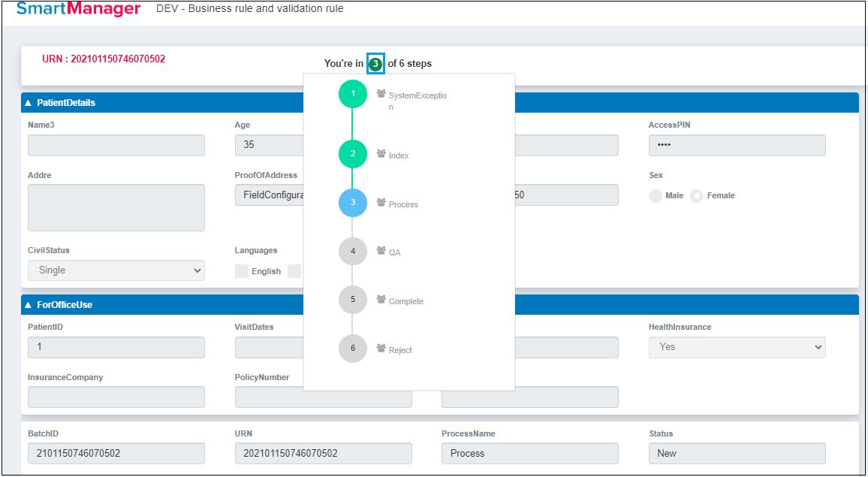Select the Female radio button

[697, 196]
